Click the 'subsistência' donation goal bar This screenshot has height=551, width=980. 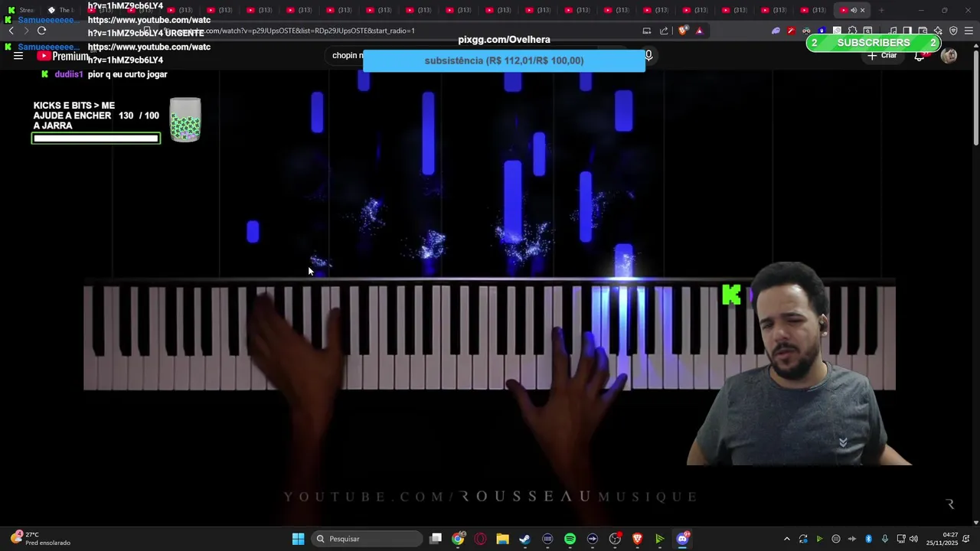tap(504, 60)
